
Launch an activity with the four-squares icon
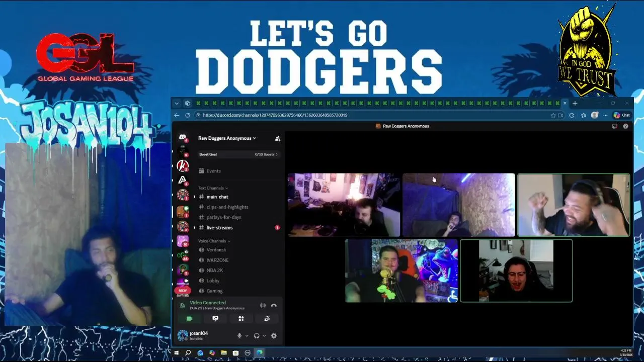(241, 318)
